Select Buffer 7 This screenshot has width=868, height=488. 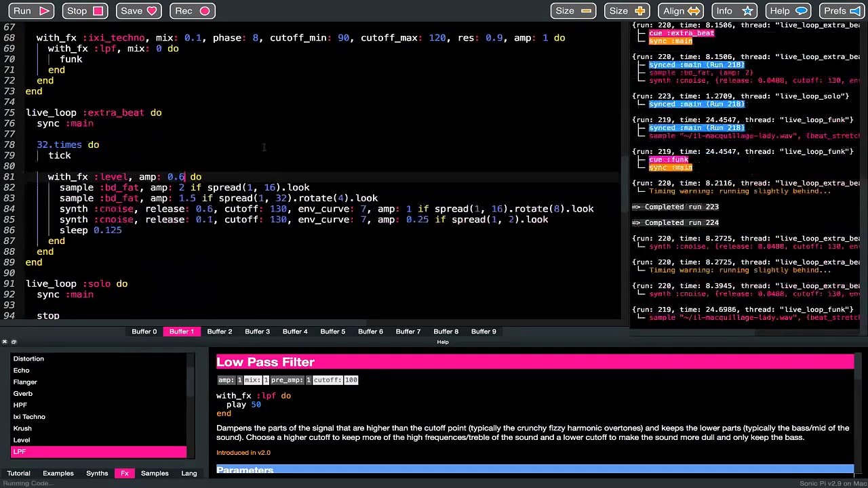pyautogui.click(x=408, y=331)
